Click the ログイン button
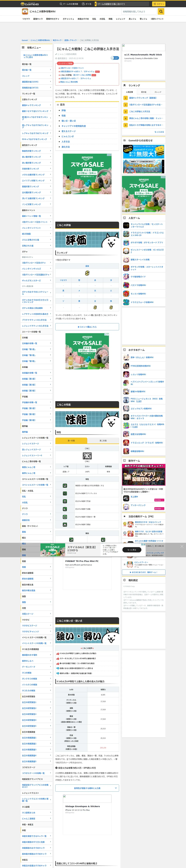This screenshot has width=186, height=868. click(x=159, y=4)
